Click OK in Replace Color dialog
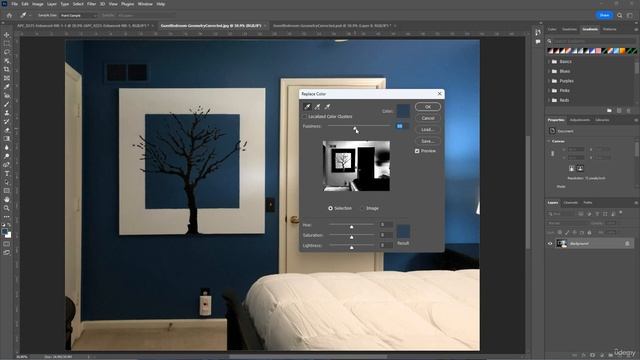This screenshot has width=640, height=360. coord(428,107)
